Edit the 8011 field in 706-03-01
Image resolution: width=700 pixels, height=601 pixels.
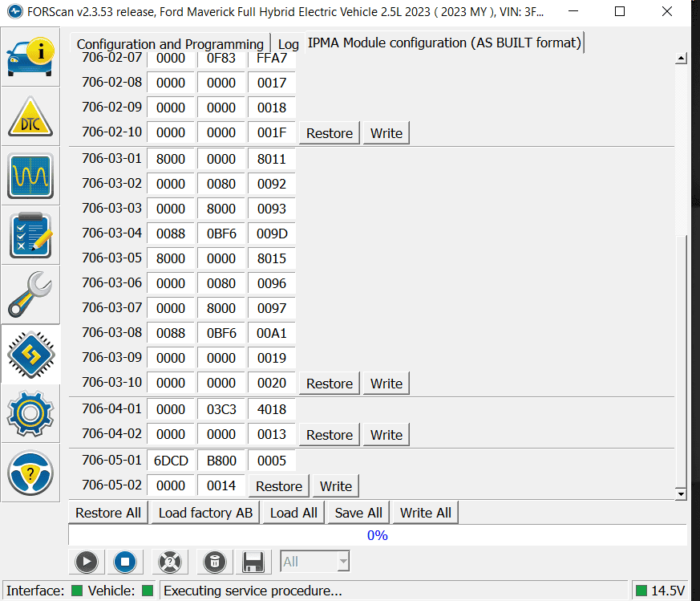[x=272, y=159]
